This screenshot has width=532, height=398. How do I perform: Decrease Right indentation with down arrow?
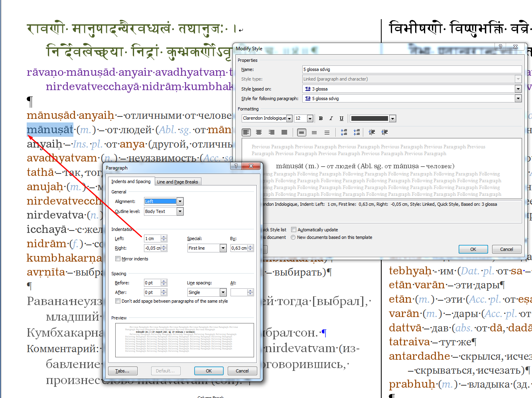click(164, 250)
